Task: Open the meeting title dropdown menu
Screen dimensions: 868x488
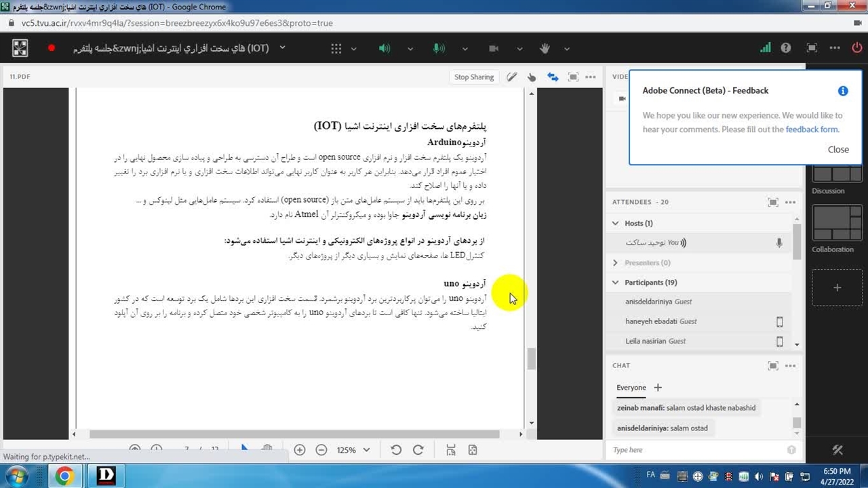Action: (x=283, y=48)
